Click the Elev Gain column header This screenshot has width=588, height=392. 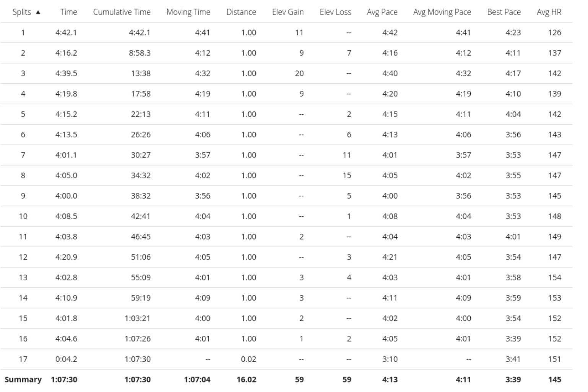pos(288,12)
